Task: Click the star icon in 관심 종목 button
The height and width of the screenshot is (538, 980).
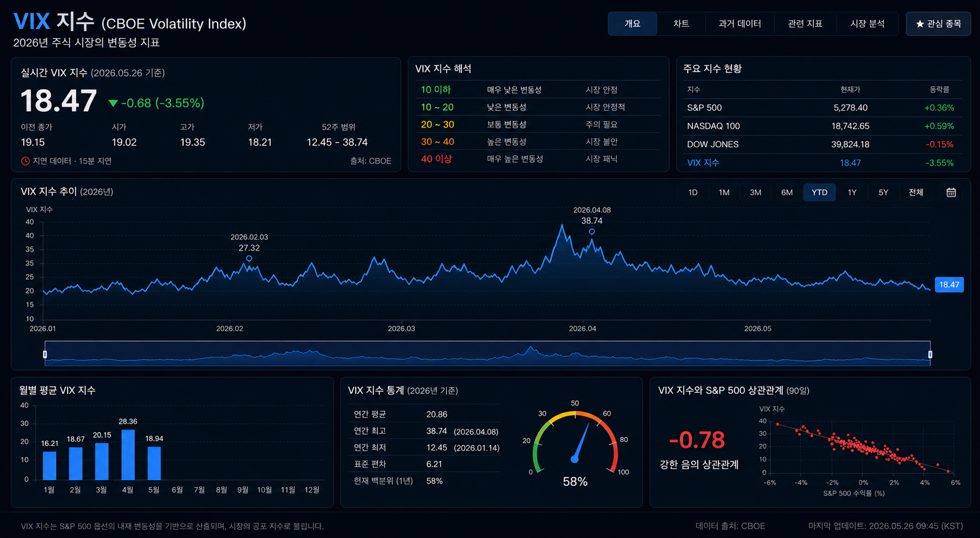Action: 920,24
